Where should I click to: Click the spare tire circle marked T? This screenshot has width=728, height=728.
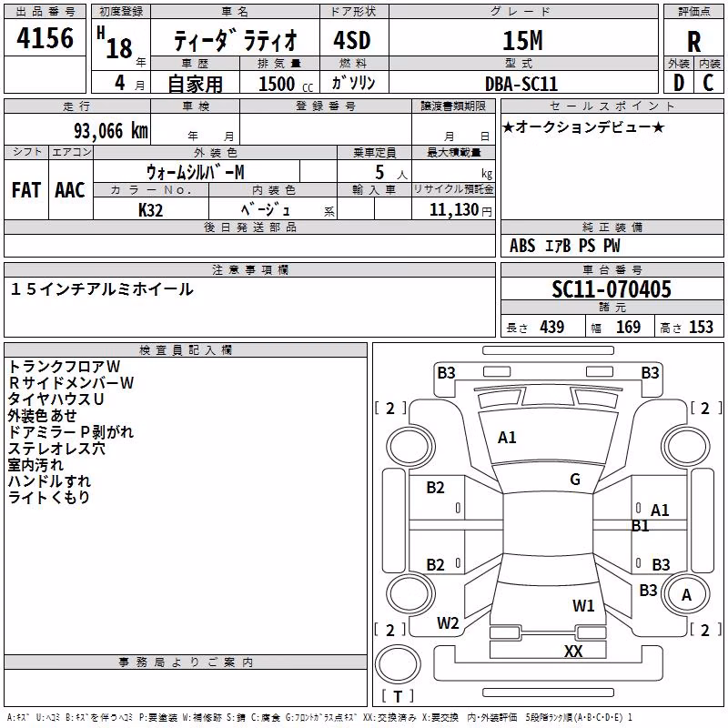(398, 664)
